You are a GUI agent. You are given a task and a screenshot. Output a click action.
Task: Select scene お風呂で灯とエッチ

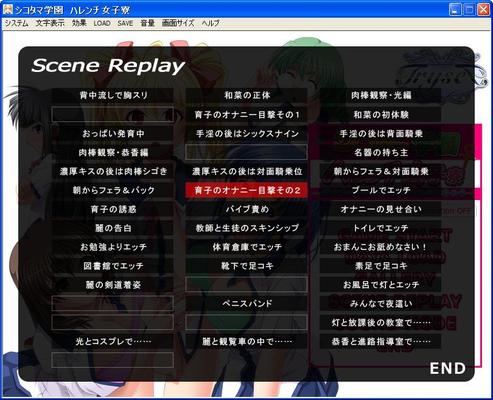pos(381,285)
